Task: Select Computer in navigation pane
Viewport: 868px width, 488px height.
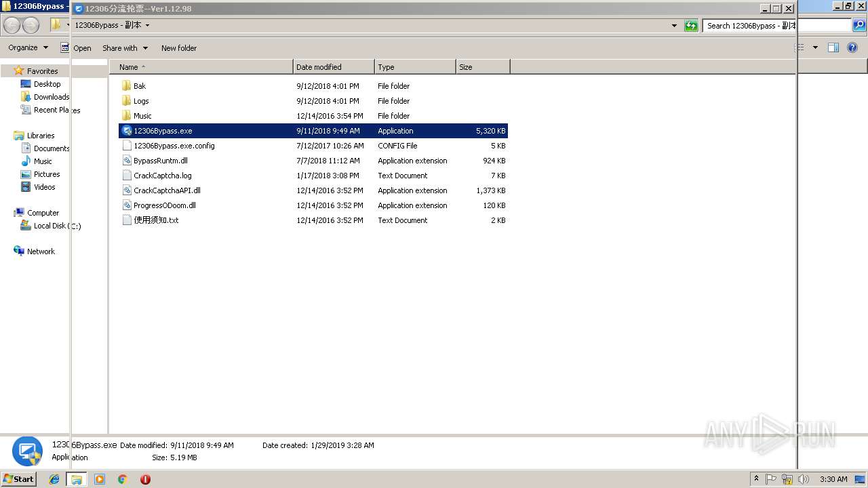Action: tap(43, 213)
